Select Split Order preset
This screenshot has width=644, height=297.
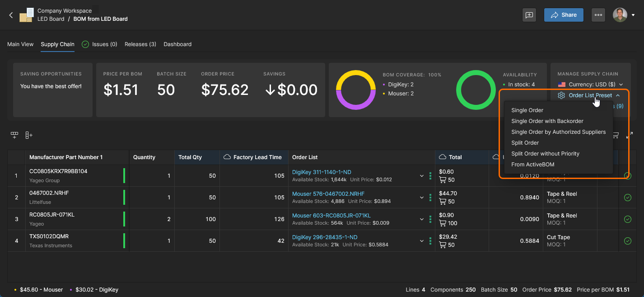(525, 143)
